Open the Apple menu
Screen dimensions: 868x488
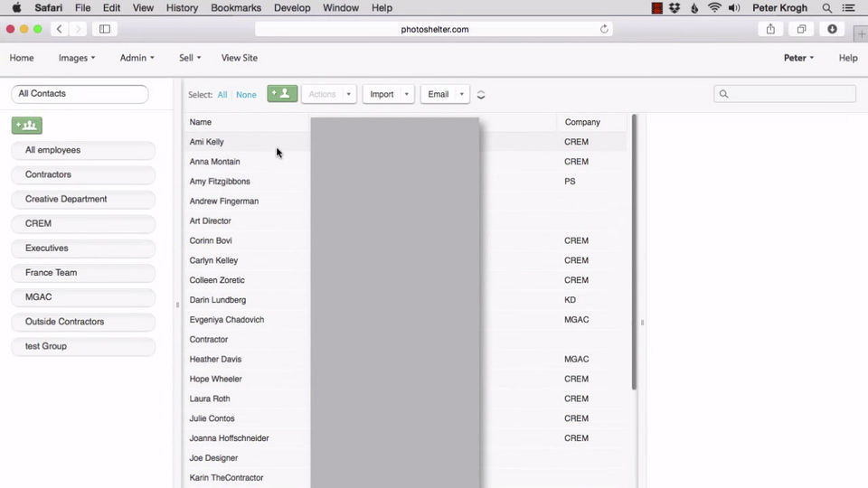pyautogui.click(x=16, y=8)
